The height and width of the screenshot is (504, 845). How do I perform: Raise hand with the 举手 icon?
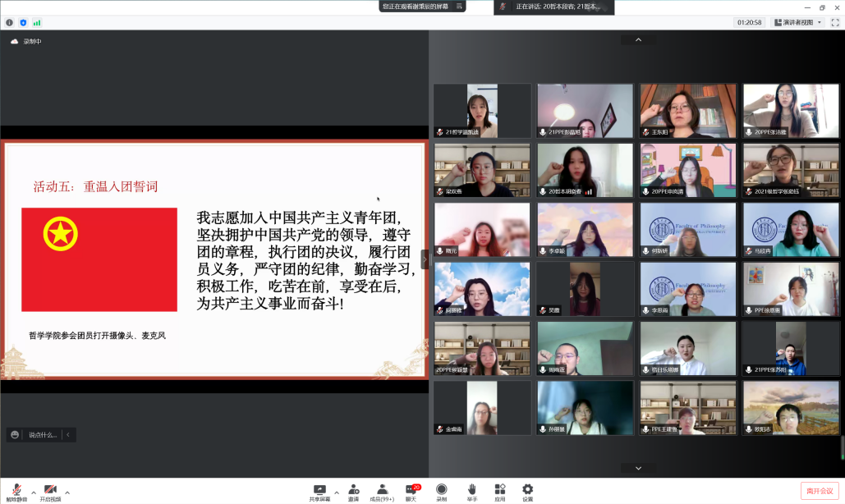click(x=471, y=490)
